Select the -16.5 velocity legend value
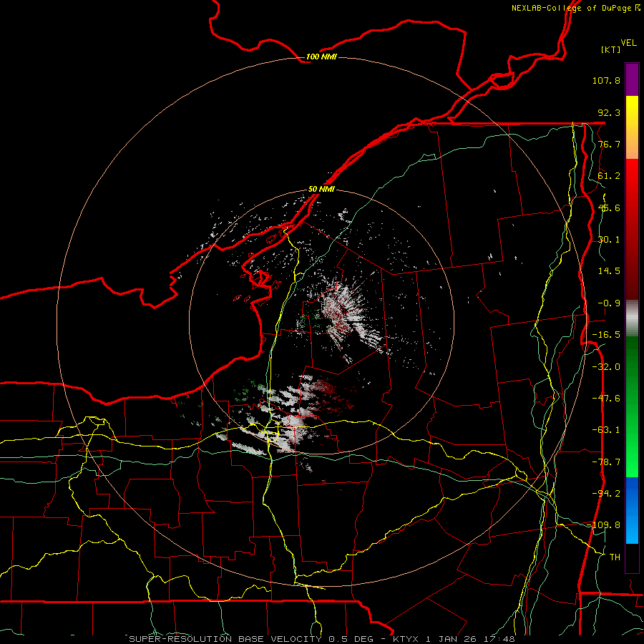Viewport: 644px width, 644px height. [x=606, y=335]
